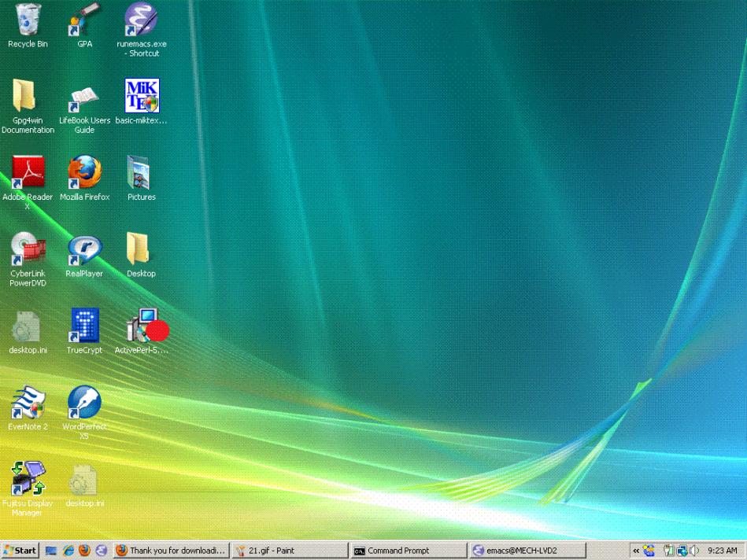Switch to the Firefox 'Thank you for downloading' window

[172, 551]
